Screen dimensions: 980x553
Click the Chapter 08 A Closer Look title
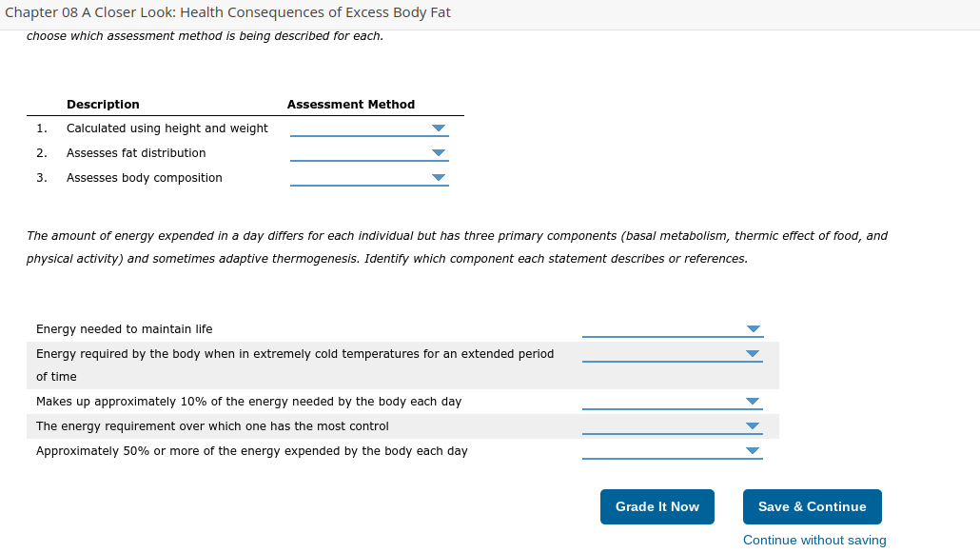point(227,12)
